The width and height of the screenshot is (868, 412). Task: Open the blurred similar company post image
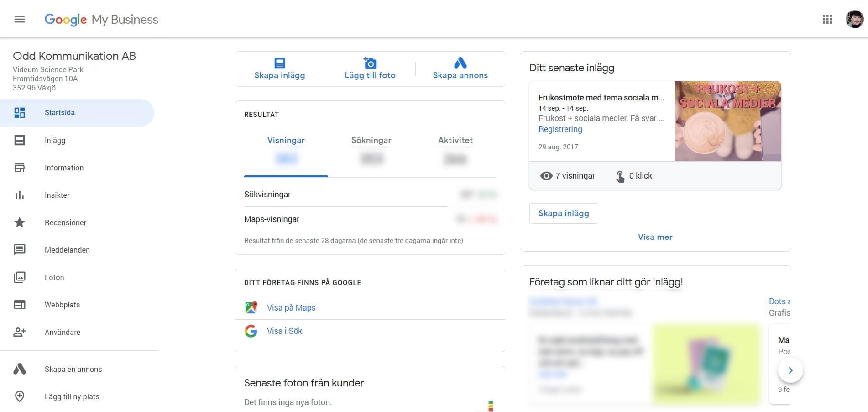(706, 364)
